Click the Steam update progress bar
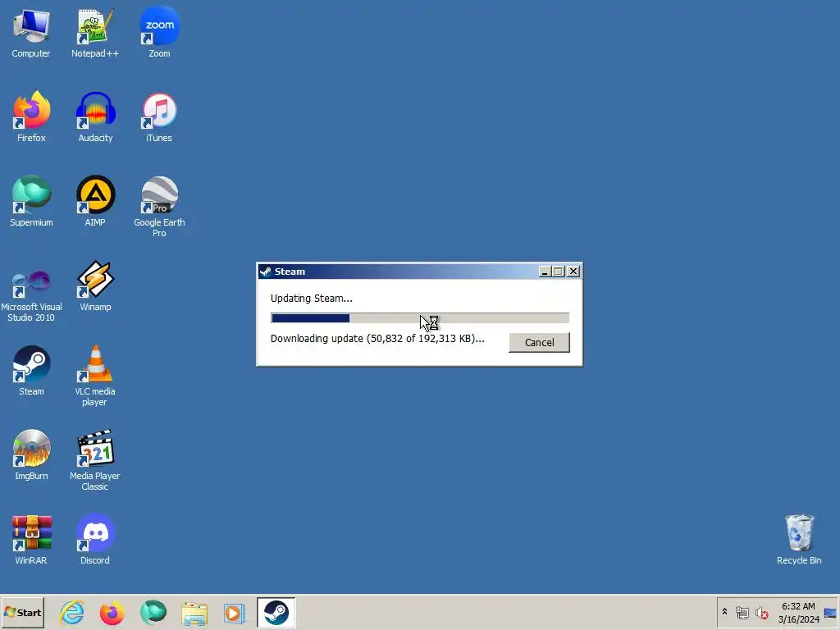The width and height of the screenshot is (840, 630). tap(420, 318)
